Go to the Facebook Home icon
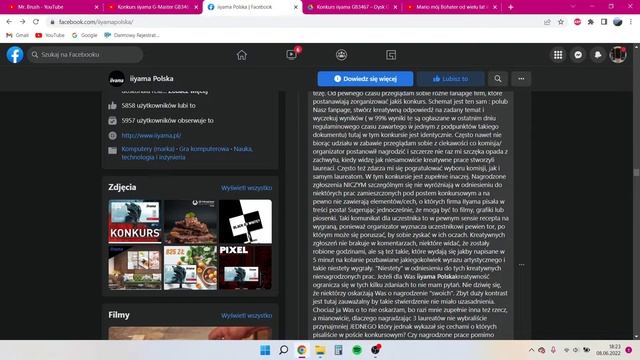The height and width of the screenshot is (360, 640). tap(242, 55)
